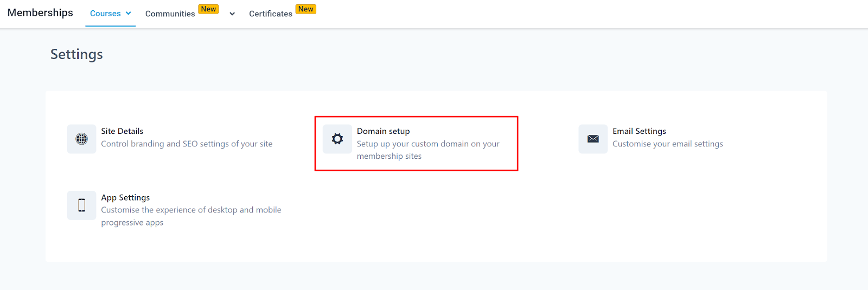Click the Email Settings envelope icon
This screenshot has width=868, height=290.
[x=593, y=139]
